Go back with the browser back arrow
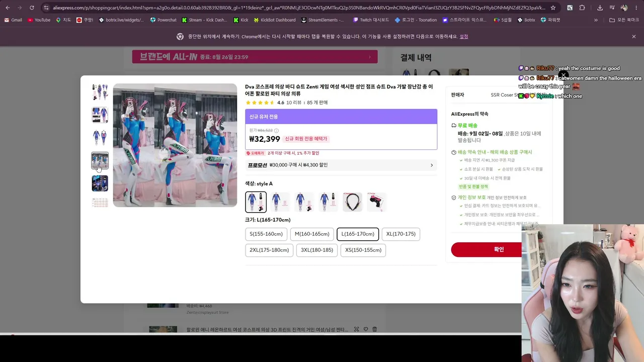 [x=8, y=8]
